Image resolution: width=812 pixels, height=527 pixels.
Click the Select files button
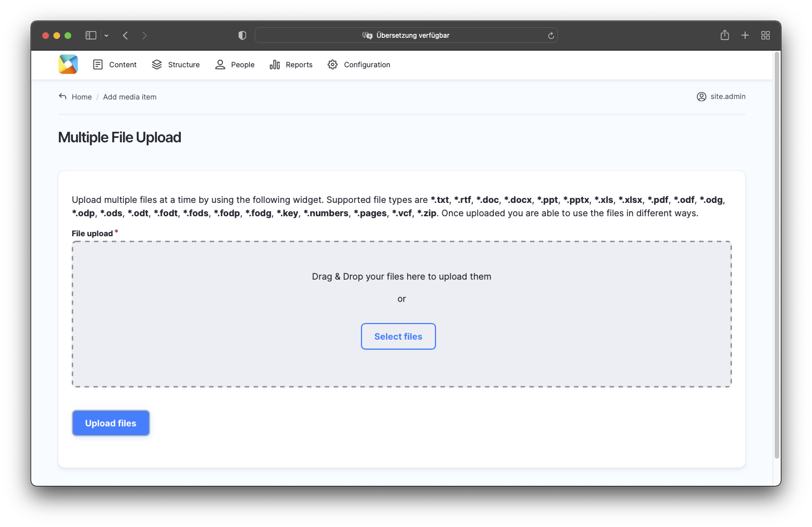tap(398, 336)
